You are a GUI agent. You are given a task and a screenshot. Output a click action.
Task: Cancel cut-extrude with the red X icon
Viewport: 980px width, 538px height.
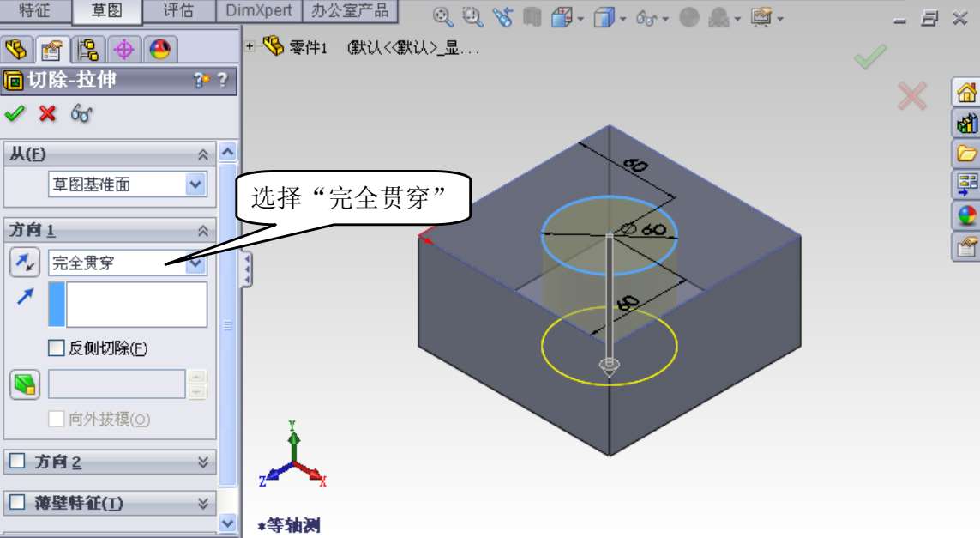click(47, 113)
